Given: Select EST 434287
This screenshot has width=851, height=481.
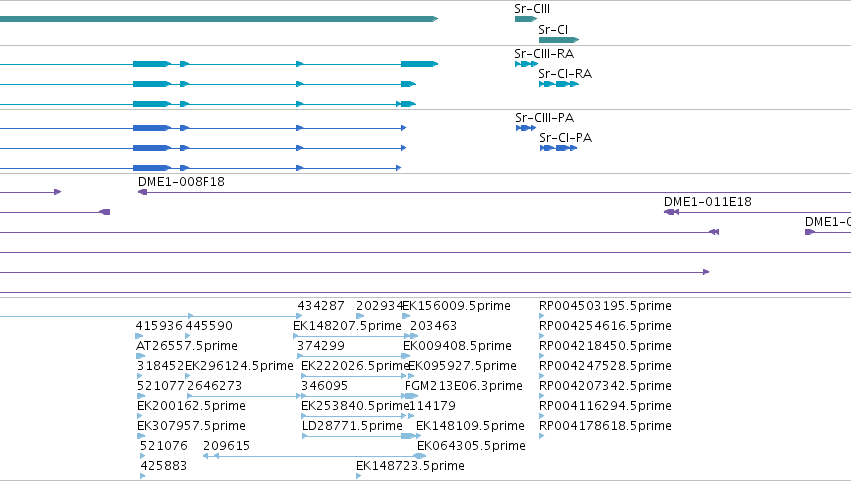Looking at the screenshot, I should [321, 306].
